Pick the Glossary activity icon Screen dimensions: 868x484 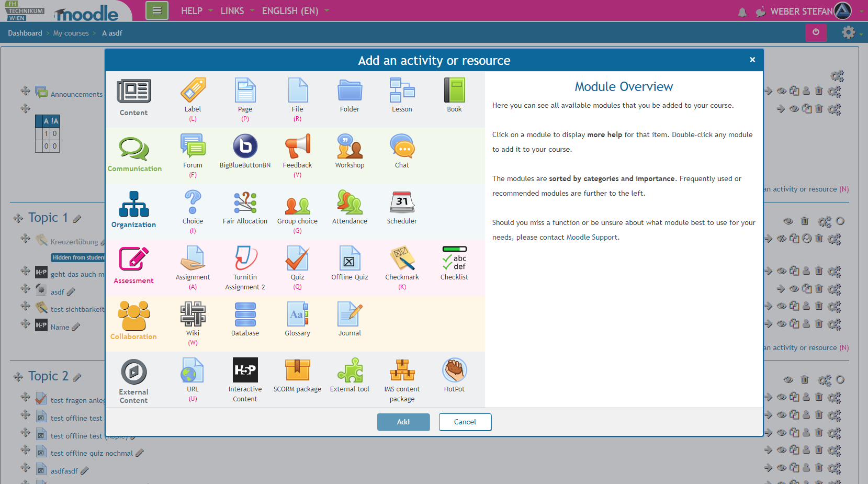click(297, 314)
